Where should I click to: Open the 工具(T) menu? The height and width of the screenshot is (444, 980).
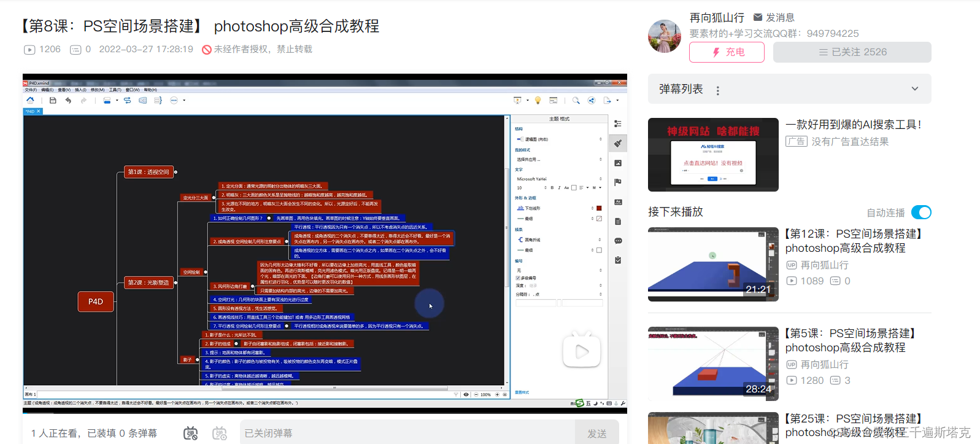115,90
